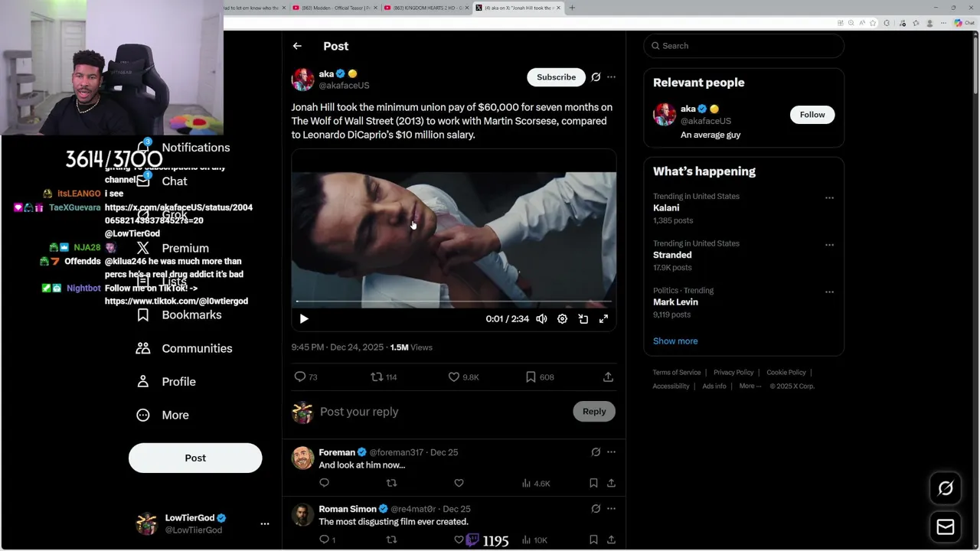This screenshot has height=551, width=980.
Task: Open More in sidebar
Action: (163, 415)
